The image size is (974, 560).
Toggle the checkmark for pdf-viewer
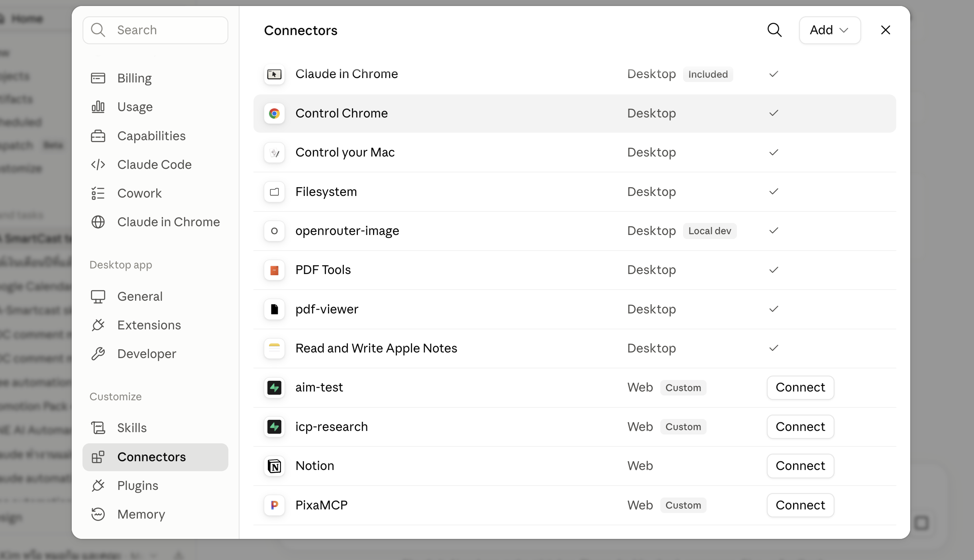click(x=774, y=309)
